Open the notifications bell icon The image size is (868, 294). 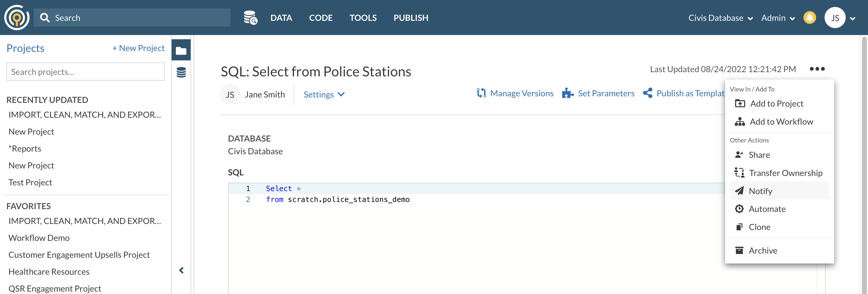pyautogui.click(x=809, y=18)
